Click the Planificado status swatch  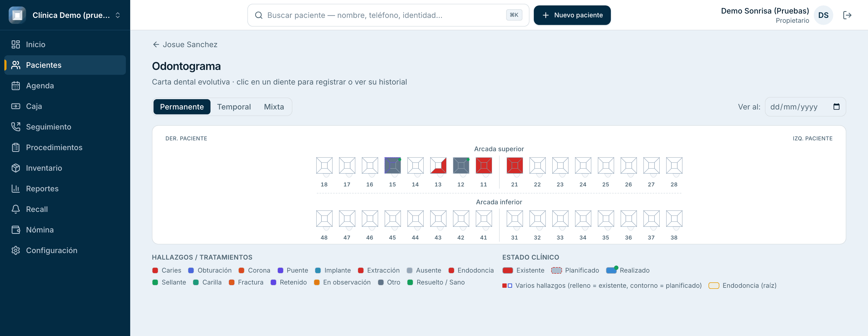[556, 270]
